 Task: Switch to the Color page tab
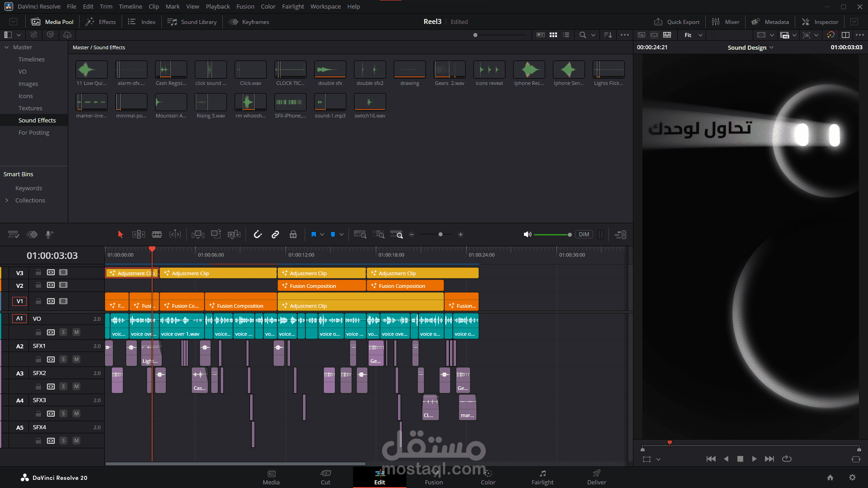pyautogui.click(x=488, y=477)
